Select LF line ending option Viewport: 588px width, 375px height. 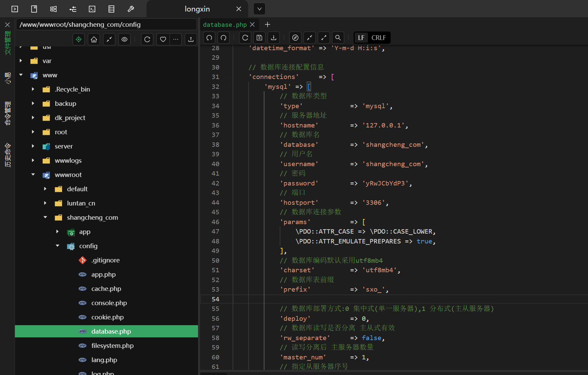[361, 38]
